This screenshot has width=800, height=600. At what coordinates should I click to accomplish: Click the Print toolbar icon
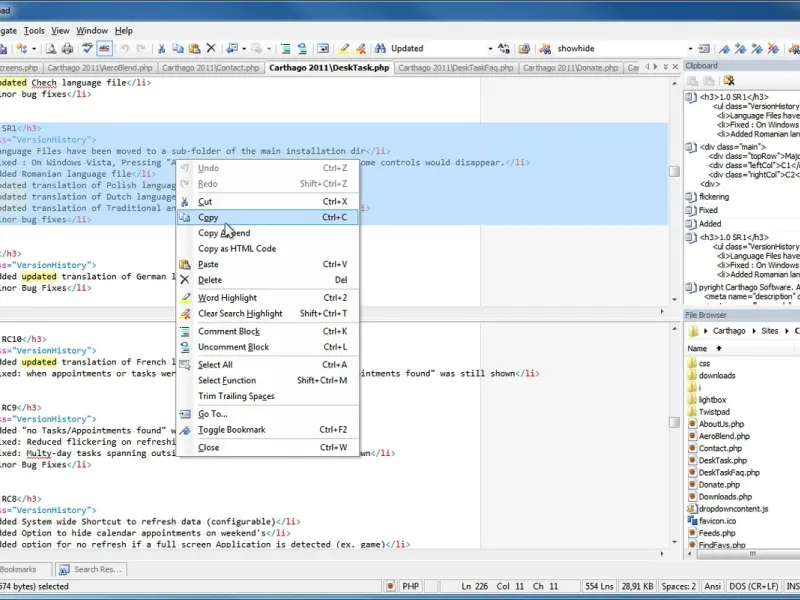point(67,48)
